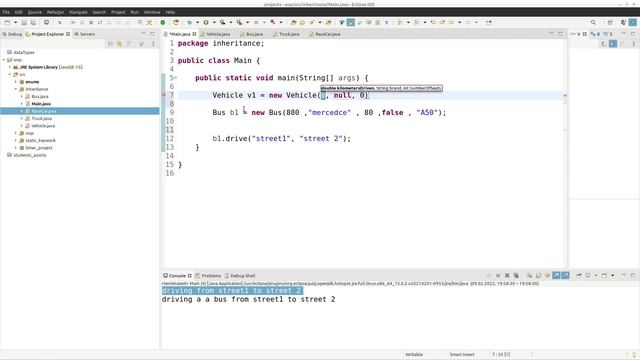
Task: Expand the static_keyword package node
Action: 16,140
